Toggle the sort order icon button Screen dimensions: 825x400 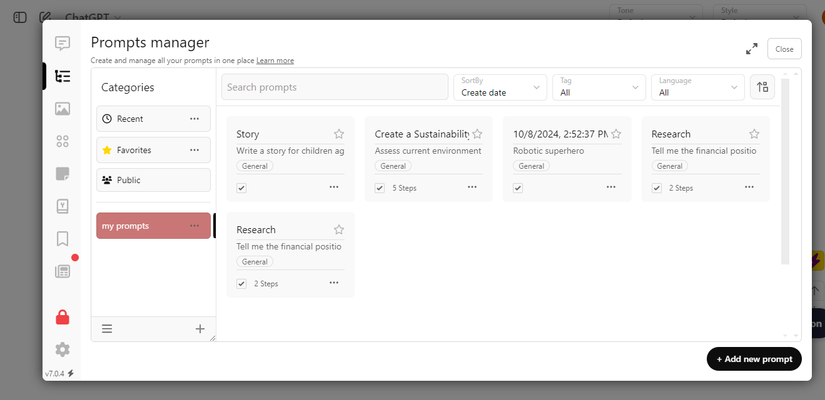point(762,87)
